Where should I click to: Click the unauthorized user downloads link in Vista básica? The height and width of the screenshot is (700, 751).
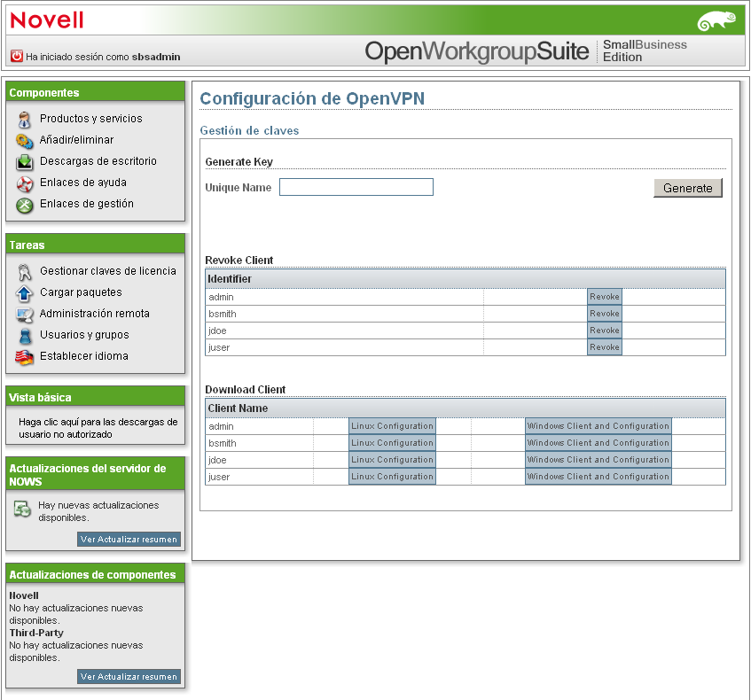(98, 428)
